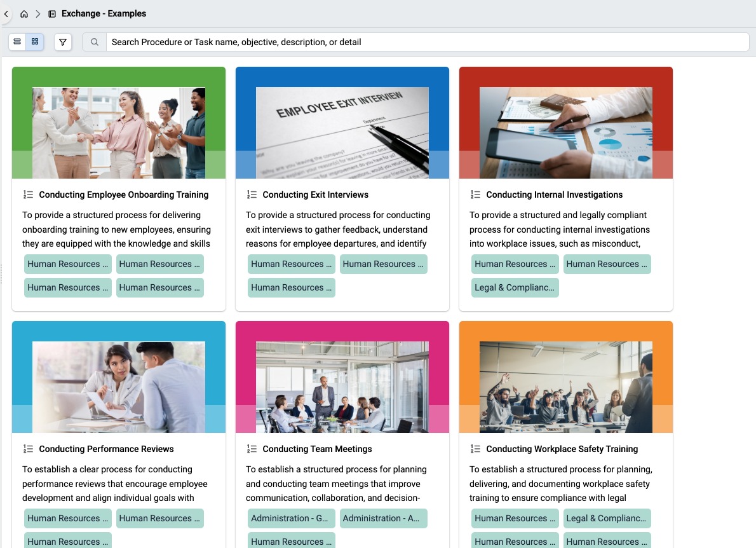Image resolution: width=756 pixels, height=548 pixels.
Task: Select the Administration - A... tag
Action: (383, 518)
